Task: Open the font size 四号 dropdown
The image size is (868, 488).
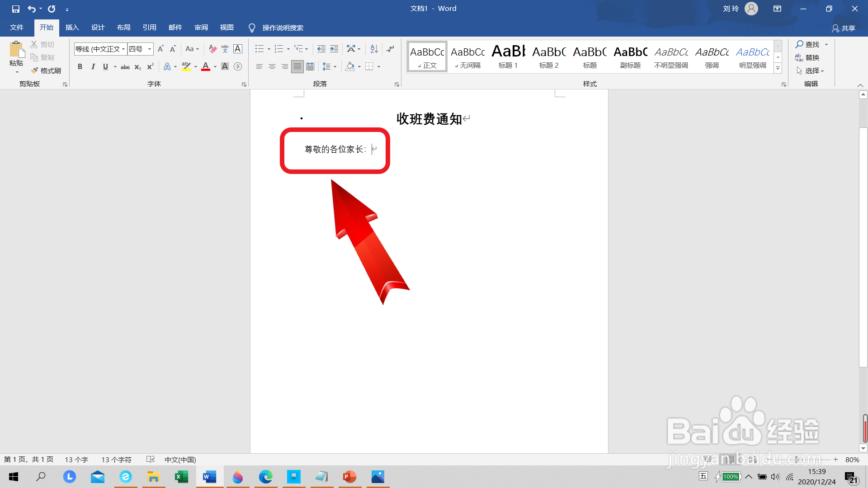Action: pyautogui.click(x=149, y=49)
